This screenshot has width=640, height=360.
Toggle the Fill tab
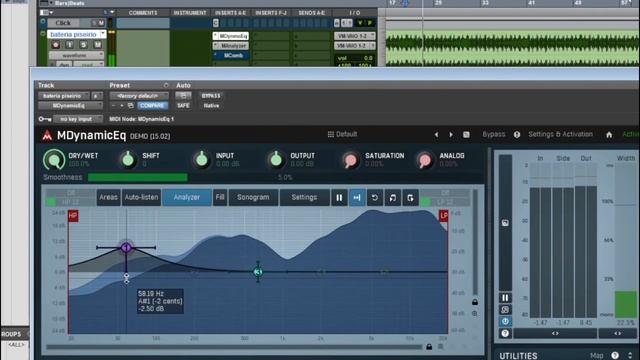pyautogui.click(x=220, y=198)
